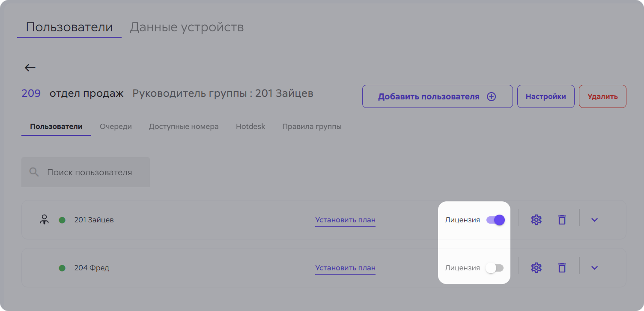This screenshot has height=311, width=644.
Task: Click the green status indicator for 204 Фред
Action: (63, 267)
